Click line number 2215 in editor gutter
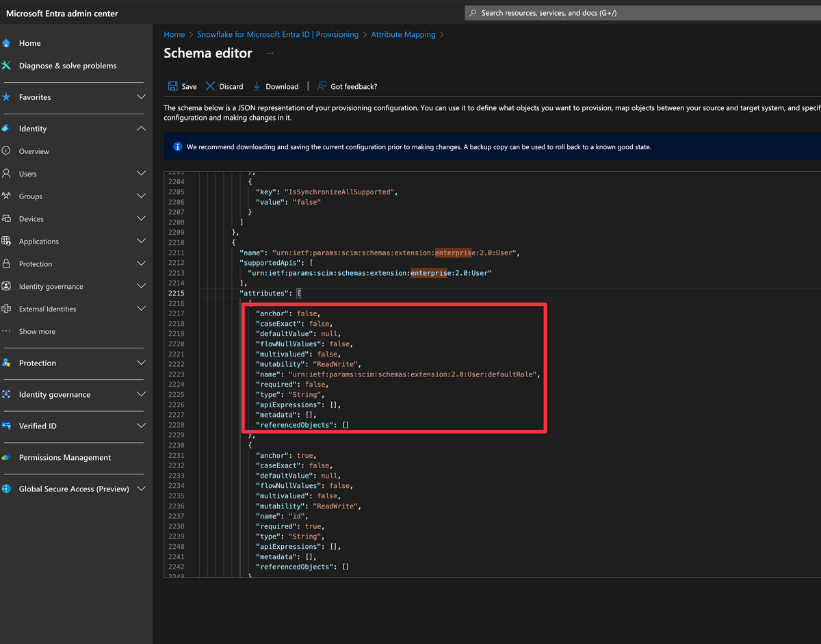 pos(176,294)
